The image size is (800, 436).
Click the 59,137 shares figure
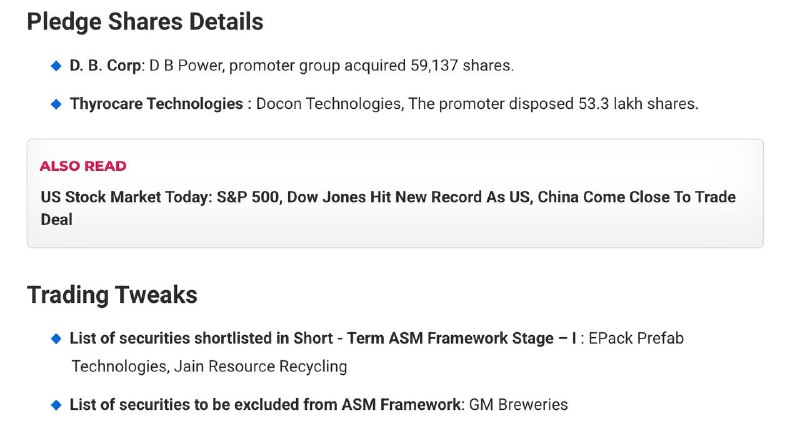coord(461,66)
